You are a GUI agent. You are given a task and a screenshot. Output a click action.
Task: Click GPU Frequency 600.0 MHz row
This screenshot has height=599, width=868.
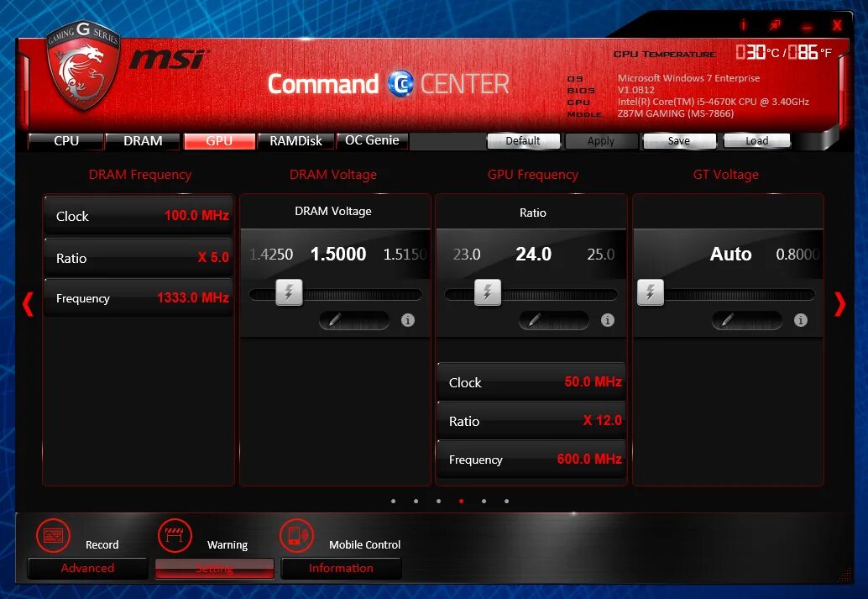pyautogui.click(x=531, y=460)
